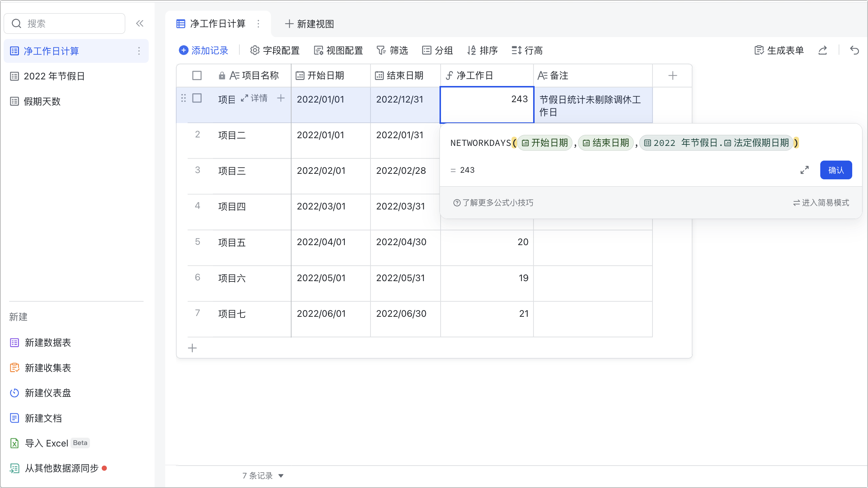Screen dimensions: 868x488
Task: Select the 项目二 name cell
Action: [x=252, y=140]
